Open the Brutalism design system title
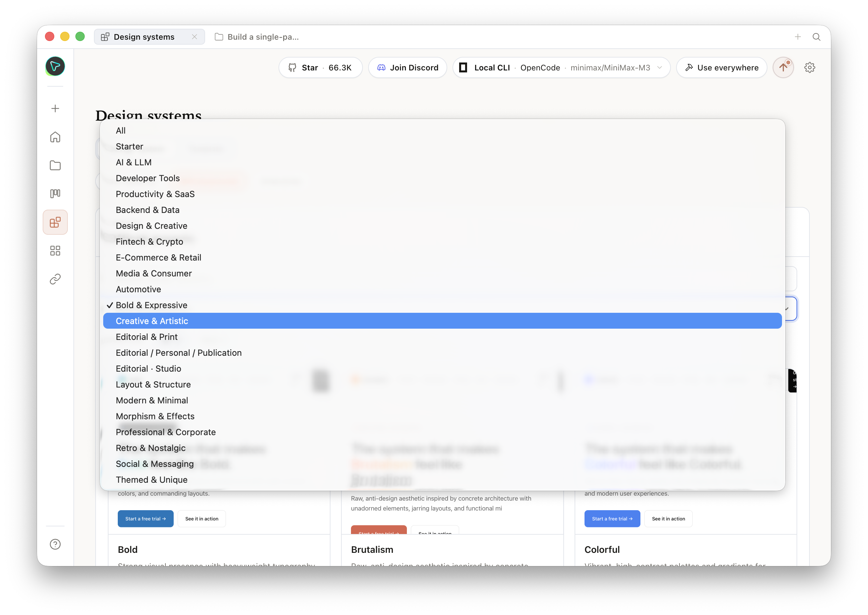Viewport: 868px width, 615px height. [x=372, y=550]
